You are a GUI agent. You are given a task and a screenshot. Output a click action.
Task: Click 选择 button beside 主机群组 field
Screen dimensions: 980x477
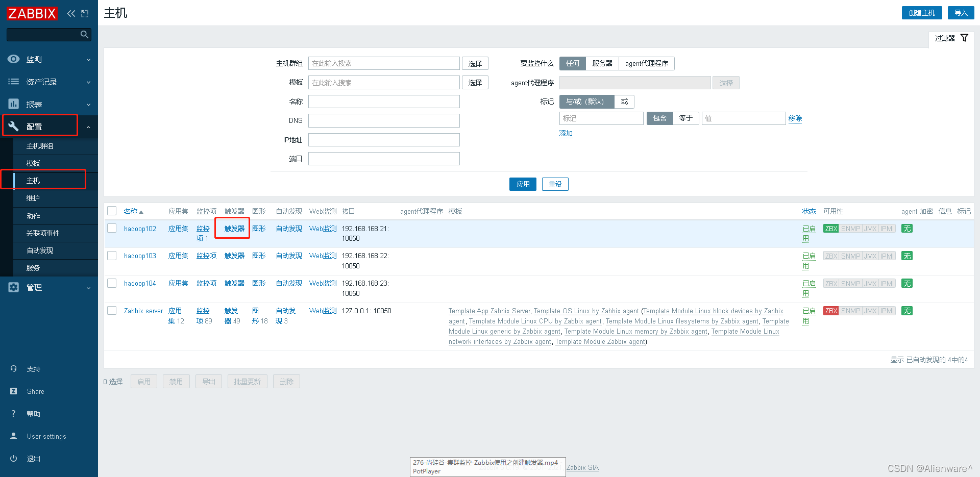pyautogui.click(x=475, y=63)
